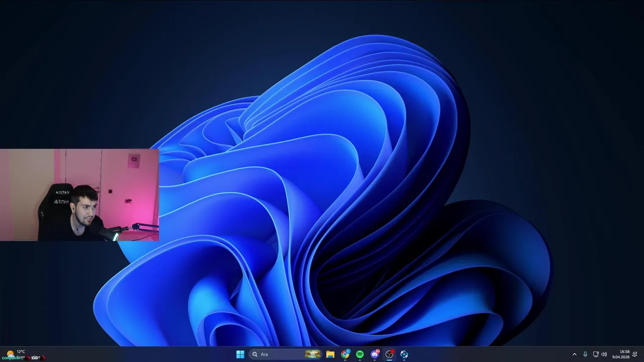Image resolution: width=644 pixels, height=362 pixels.
Task: Open the 12°C weather widget
Action: [x=23, y=354]
